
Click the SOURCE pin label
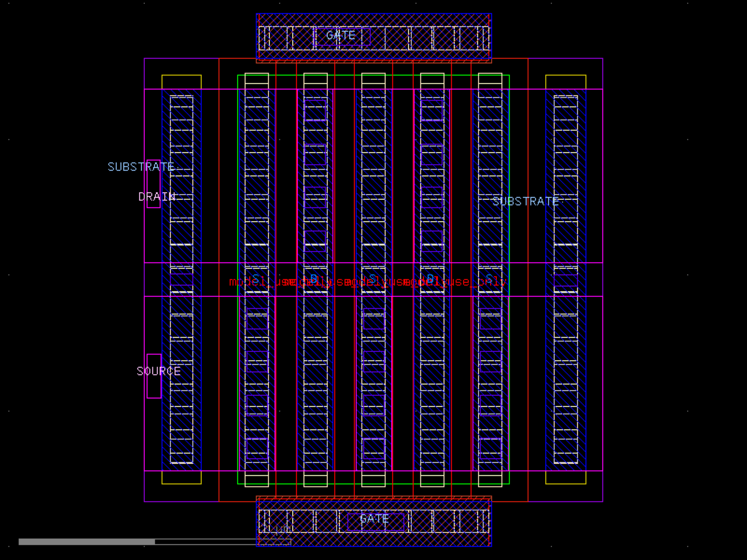coord(158,371)
